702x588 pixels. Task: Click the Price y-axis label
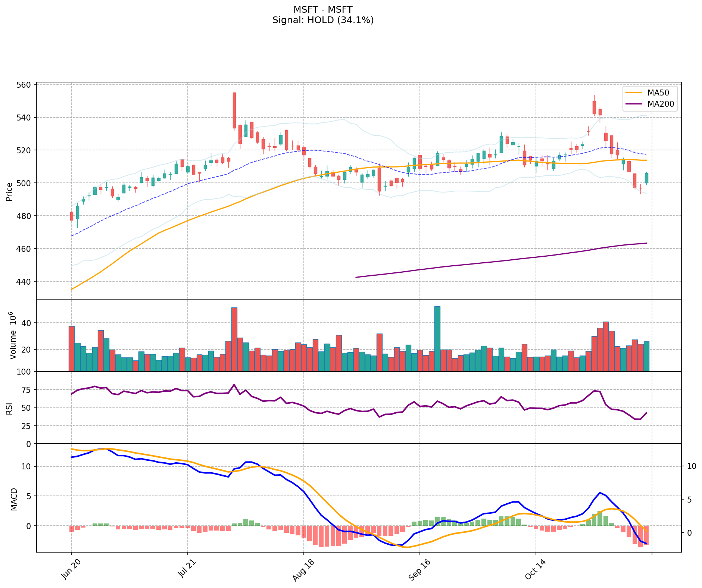9,191
